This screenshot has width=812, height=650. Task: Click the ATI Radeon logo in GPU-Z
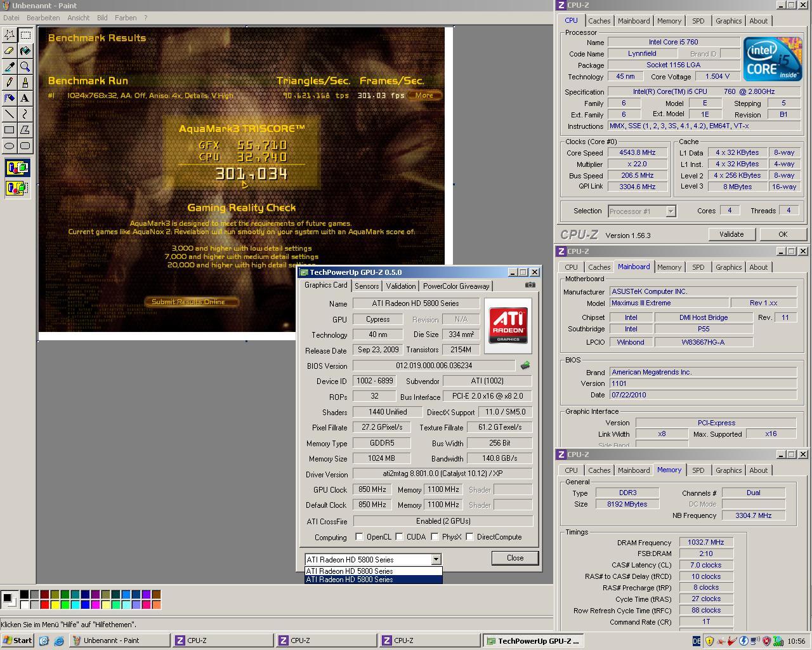[x=508, y=326]
